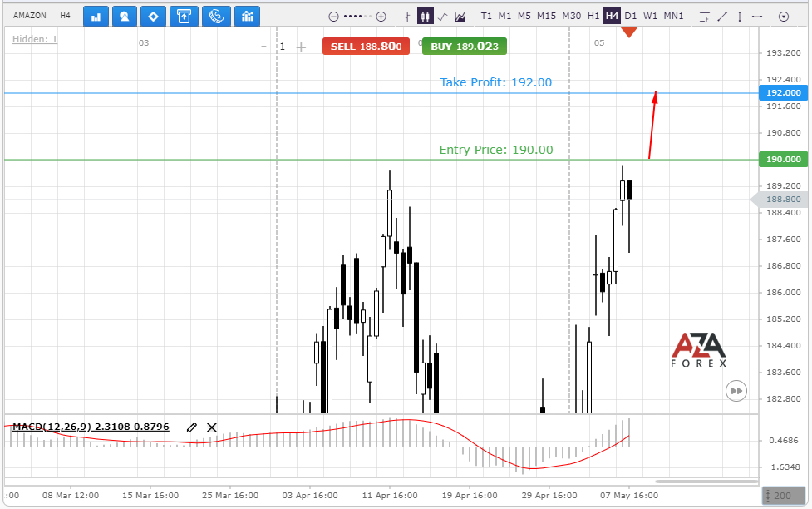Switch to line chart style
The height and width of the screenshot is (509, 812).
pyautogui.click(x=442, y=17)
